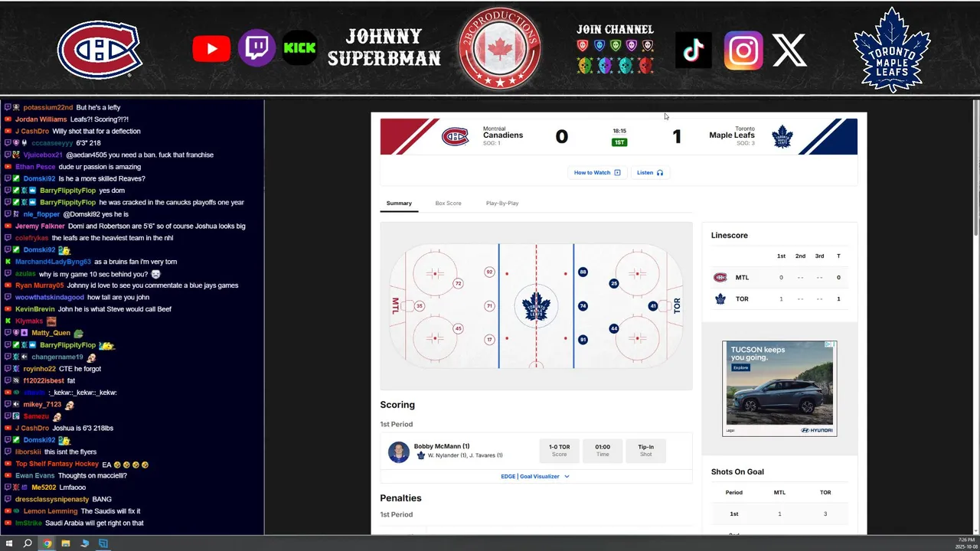The image size is (980, 551).
Task: Switch to the Play-By-Play tab
Action: (x=502, y=204)
